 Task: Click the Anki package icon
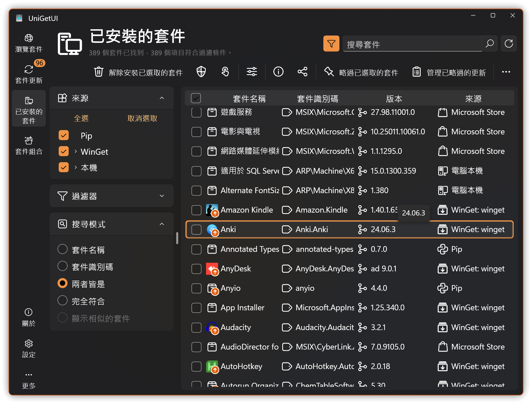click(212, 230)
